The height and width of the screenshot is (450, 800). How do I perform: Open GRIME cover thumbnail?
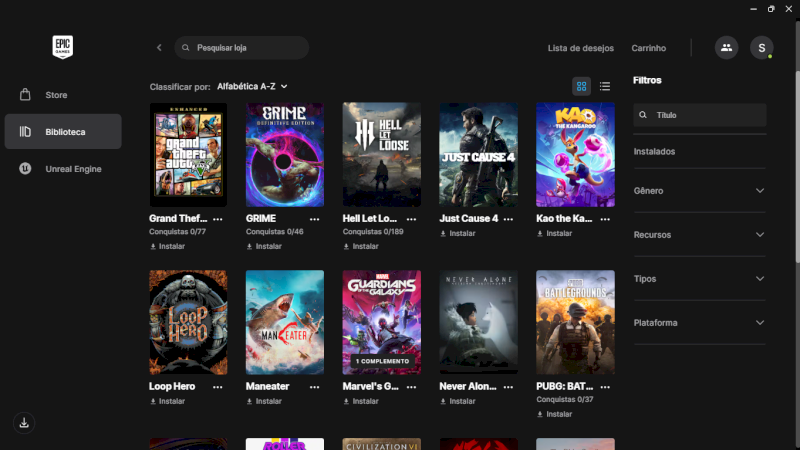point(285,155)
